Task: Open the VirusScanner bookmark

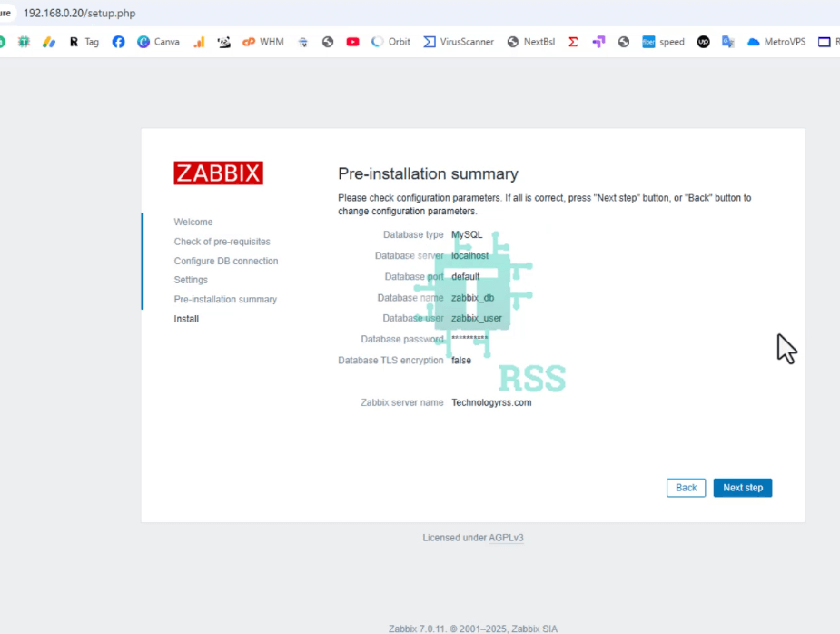Action: pos(459,42)
